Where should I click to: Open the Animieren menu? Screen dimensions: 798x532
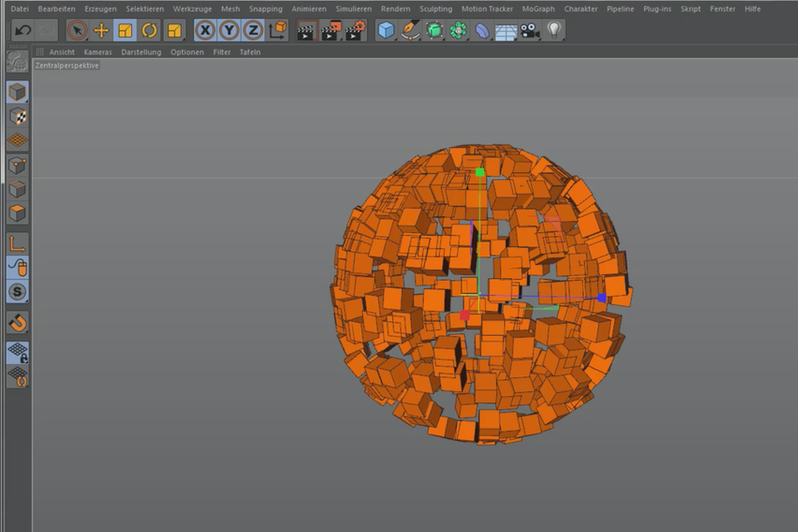(309, 9)
